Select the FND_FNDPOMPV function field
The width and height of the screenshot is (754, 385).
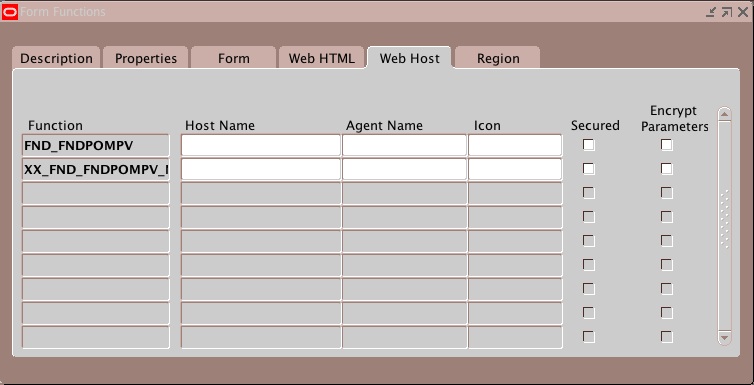tap(96, 145)
